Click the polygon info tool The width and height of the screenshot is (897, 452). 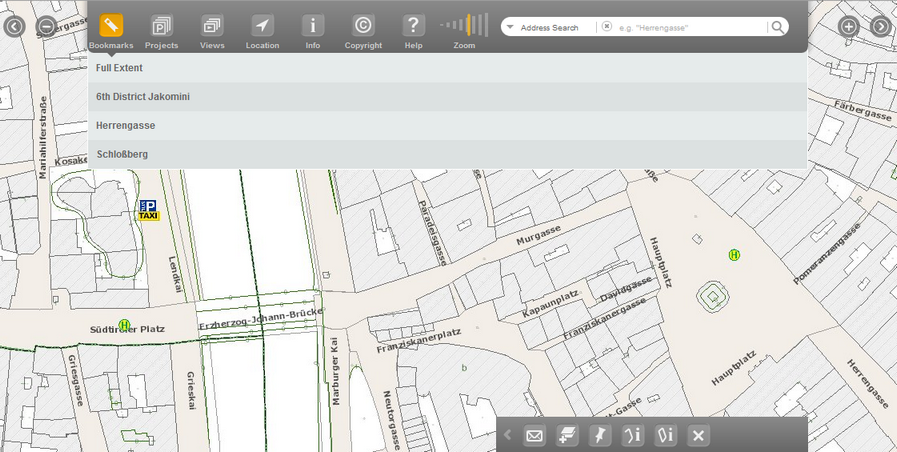[666, 435]
